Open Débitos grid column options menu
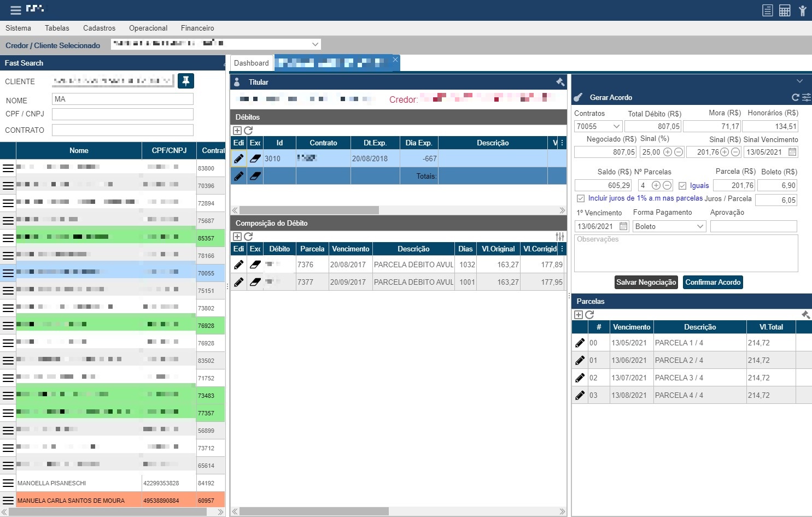This screenshot has width=812, height=517. 562,143
